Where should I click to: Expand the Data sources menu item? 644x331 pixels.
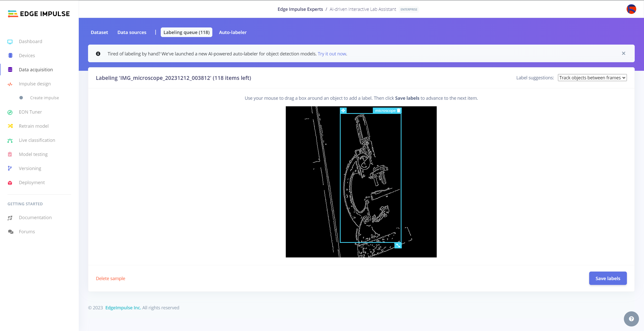pos(132,32)
